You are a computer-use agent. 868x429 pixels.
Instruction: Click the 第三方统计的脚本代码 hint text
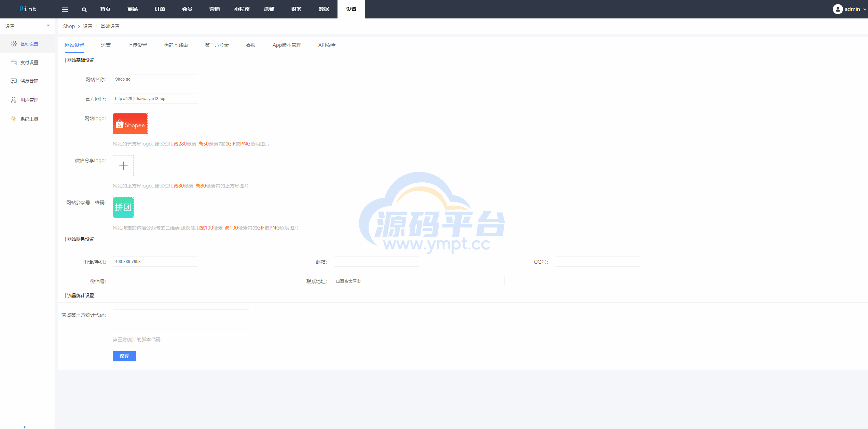tap(137, 340)
